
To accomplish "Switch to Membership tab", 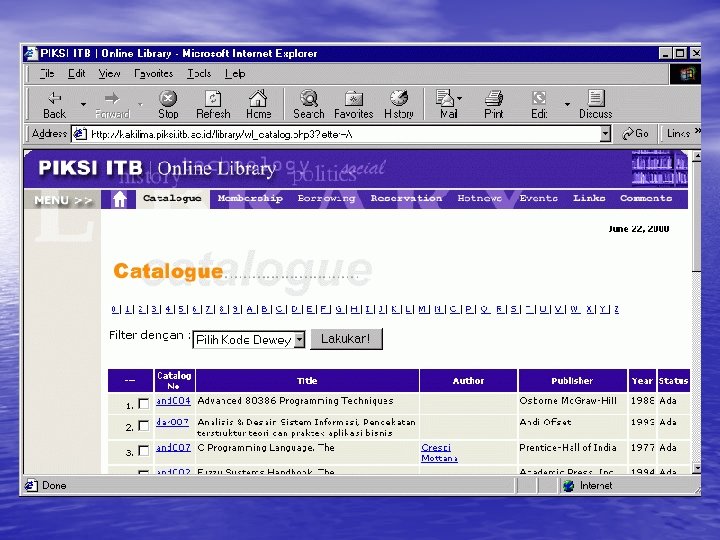I will click(250, 198).
